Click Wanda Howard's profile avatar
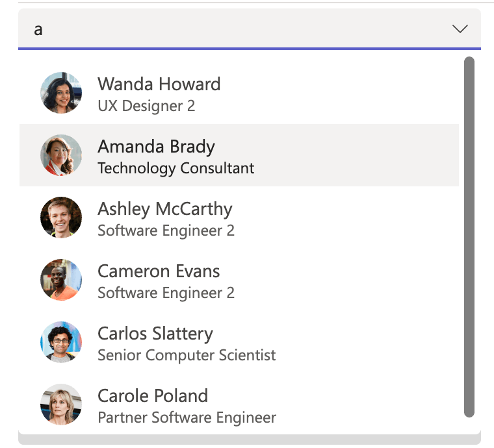Image resolution: width=494 pixels, height=448 pixels. pyautogui.click(x=61, y=93)
